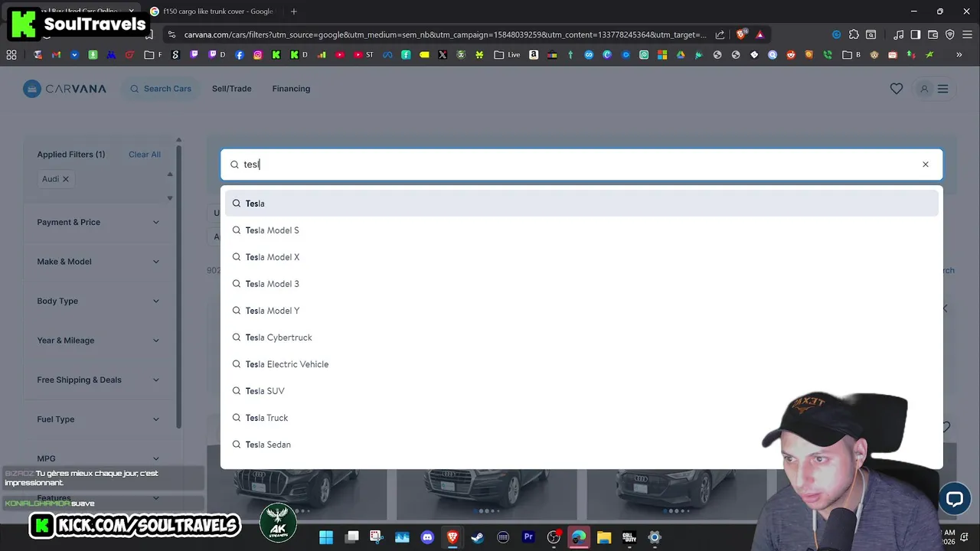
Task: Open the Facebook bookmark
Action: click(x=239, y=55)
